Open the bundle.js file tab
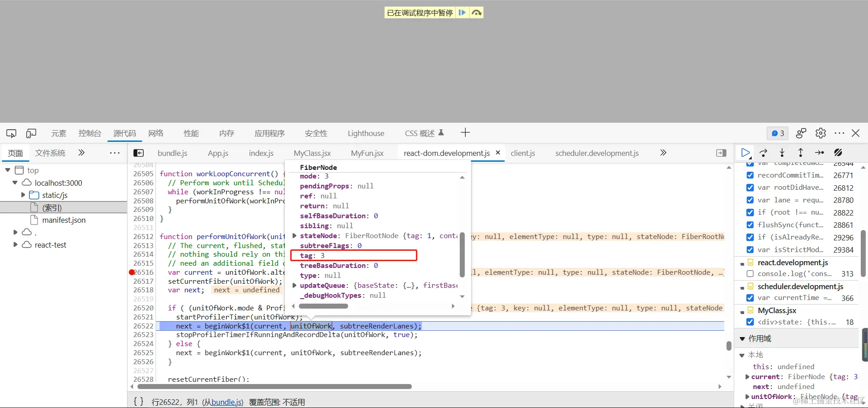Screen dimensions: 868x408 point(172,153)
